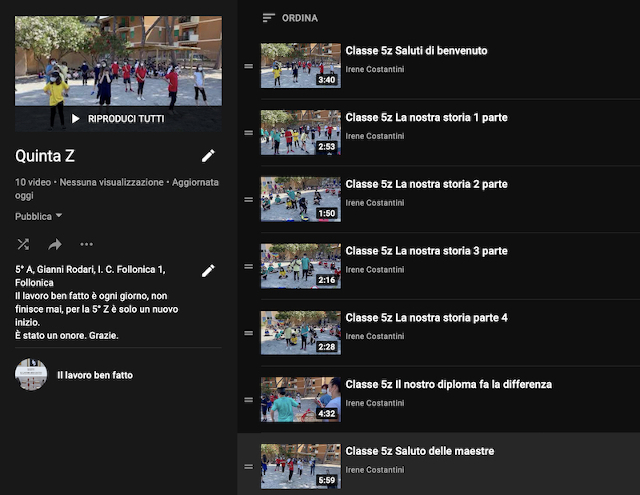The height and width of the screenshot is (495, 640).
Task: Share the playlist using arrow icon
Action: coord(54,244)
